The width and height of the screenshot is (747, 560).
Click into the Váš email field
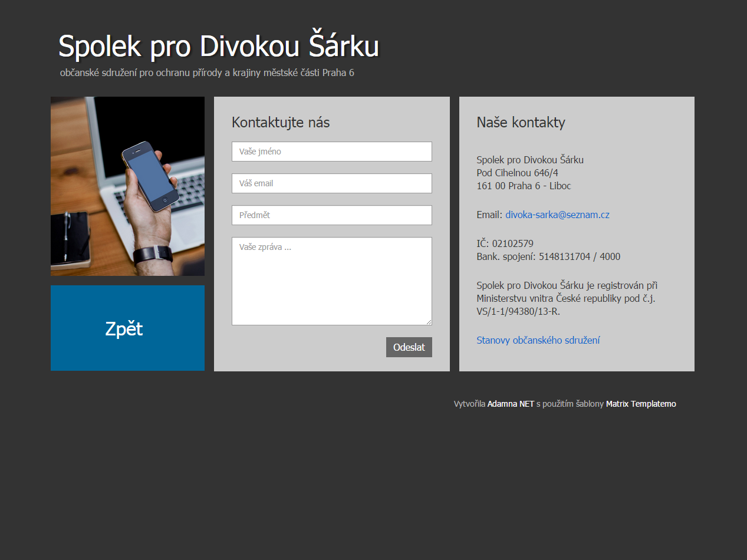pyautogui.click(x=332, y=183)
